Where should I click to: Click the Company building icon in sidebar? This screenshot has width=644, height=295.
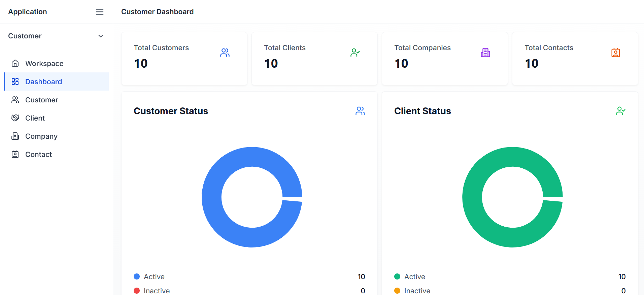click(15, 136)
